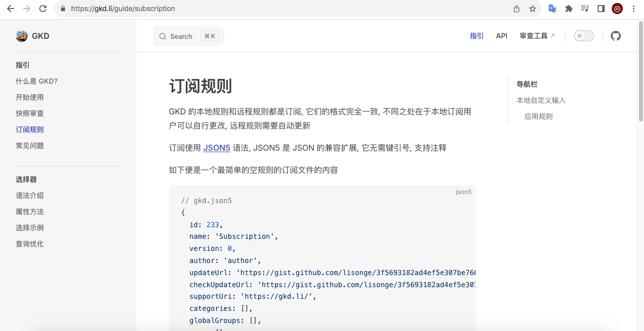Click the search magnifier icon

click(163, 36)
